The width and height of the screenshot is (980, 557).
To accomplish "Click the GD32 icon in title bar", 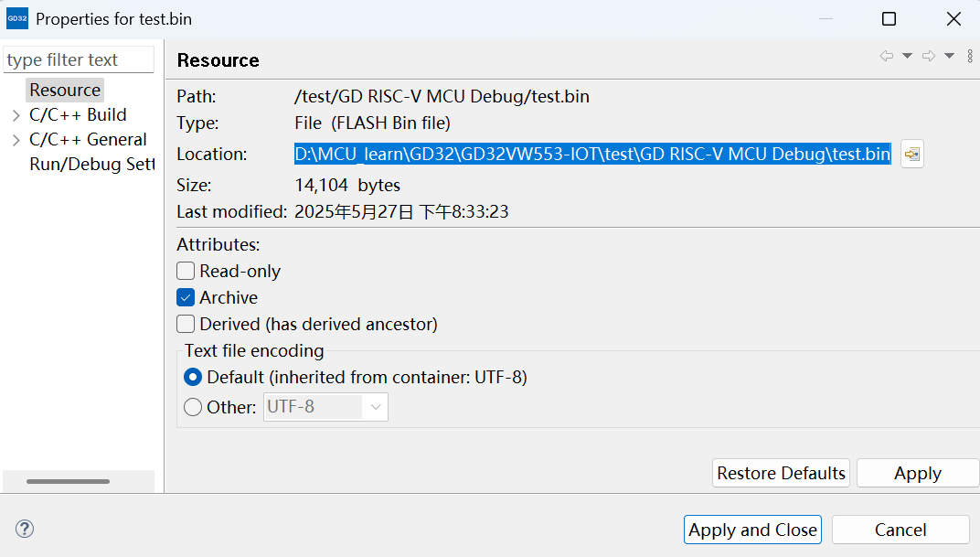I will pos(17,19).
